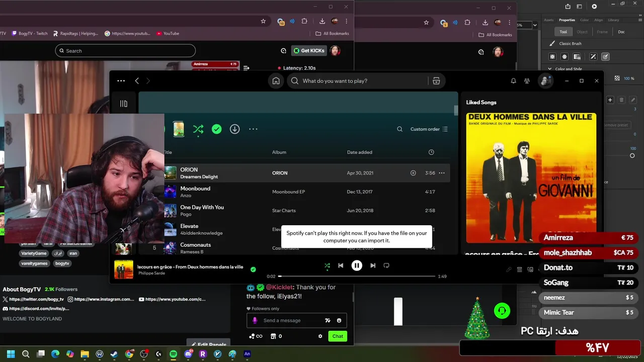Viewport: 644px width, 362px height.
Task: Select the Moonbound track row
Action: (x=307, y=192)
